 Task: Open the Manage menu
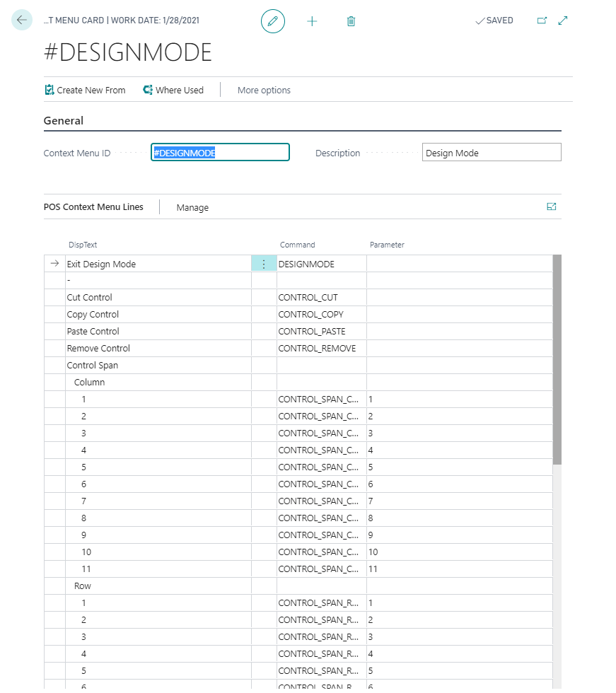click(x=192, y=207)
